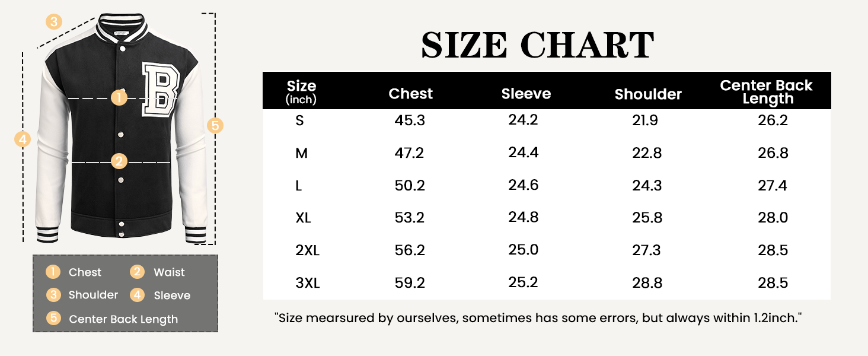Click the legend circle next to Center Back Length
Viewport: 868px width, 356px height.
pyautogui.click(x=54, y=318)
